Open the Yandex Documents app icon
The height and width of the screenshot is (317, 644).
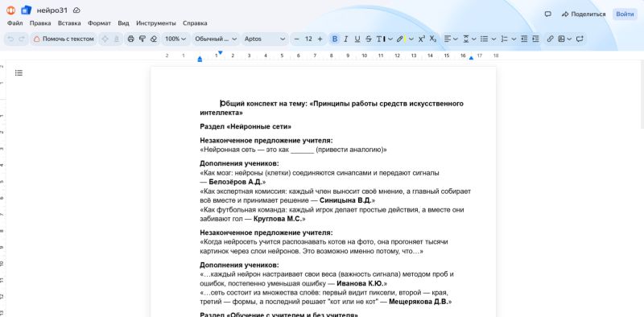pos(27,10)
